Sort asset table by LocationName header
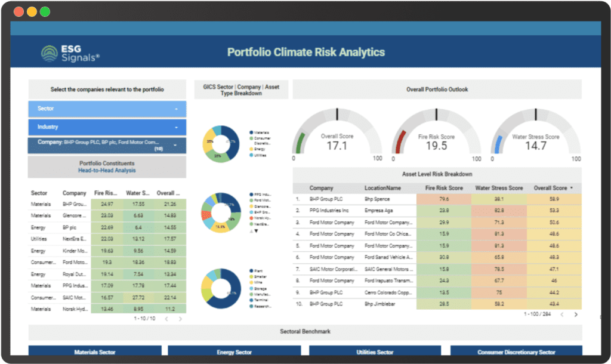The width and height of the screenshot is (611, 364). [382, 188]
